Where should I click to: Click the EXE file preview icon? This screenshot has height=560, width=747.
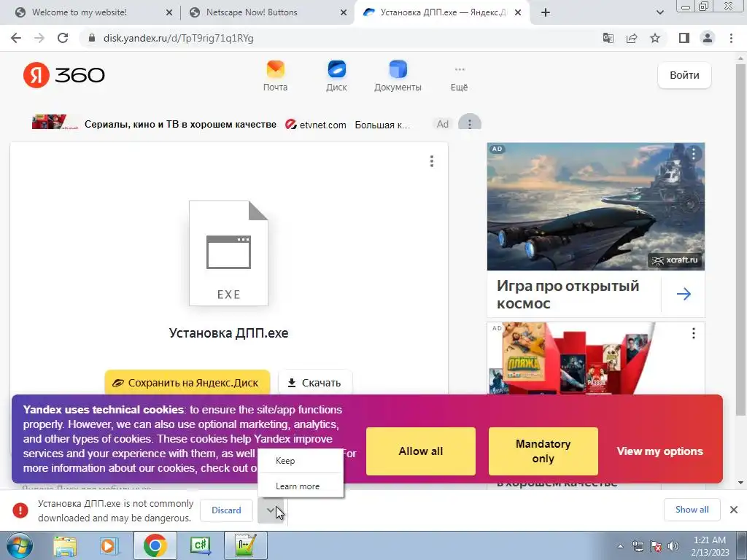tap(228, 253)
